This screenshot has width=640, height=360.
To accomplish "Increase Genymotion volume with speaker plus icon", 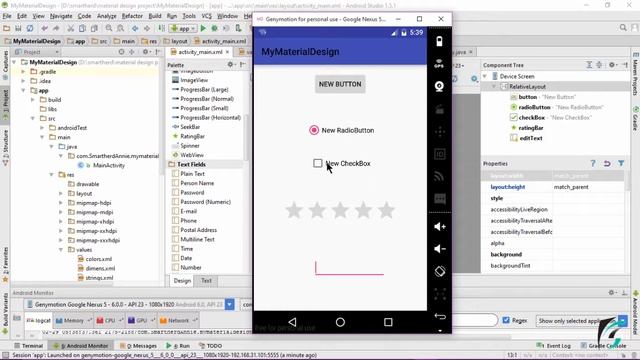I will 440,227.
